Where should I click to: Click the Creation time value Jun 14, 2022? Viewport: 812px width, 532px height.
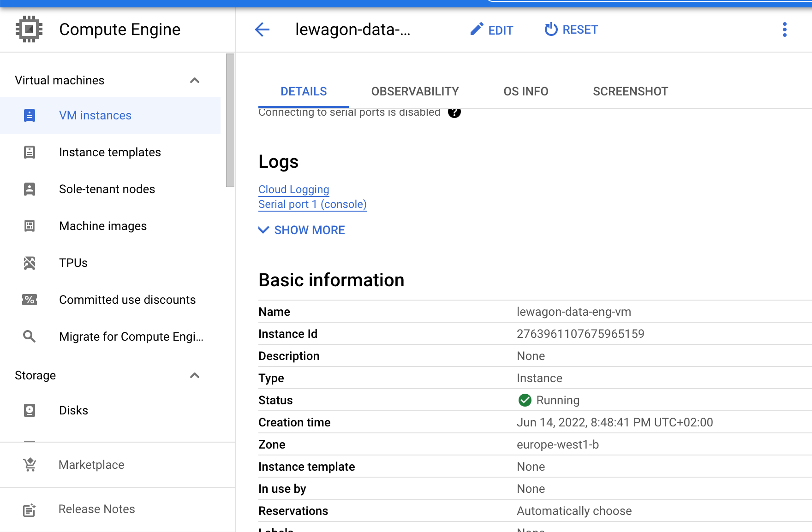click(x=615, y=422)
